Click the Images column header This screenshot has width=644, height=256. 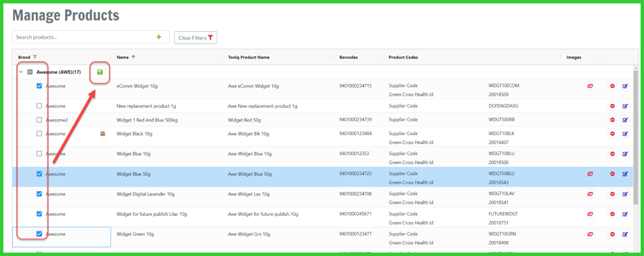[573, 57]
